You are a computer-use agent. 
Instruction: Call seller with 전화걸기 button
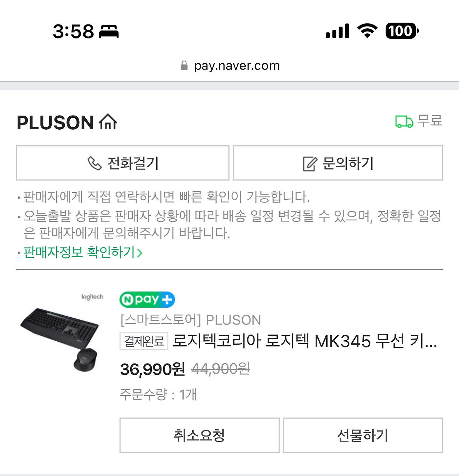click(x=123, y=163)
